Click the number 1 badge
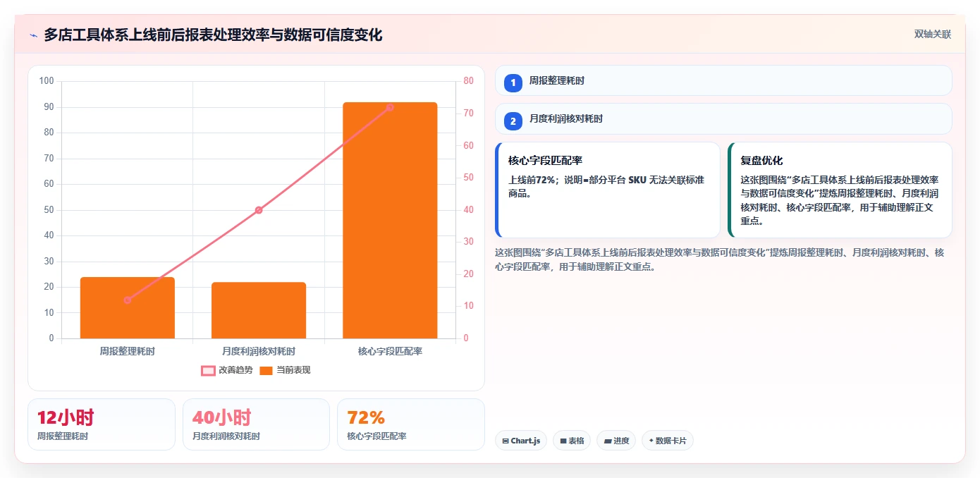This screenshot has width=980, height=478. click(x=513, y=83)
